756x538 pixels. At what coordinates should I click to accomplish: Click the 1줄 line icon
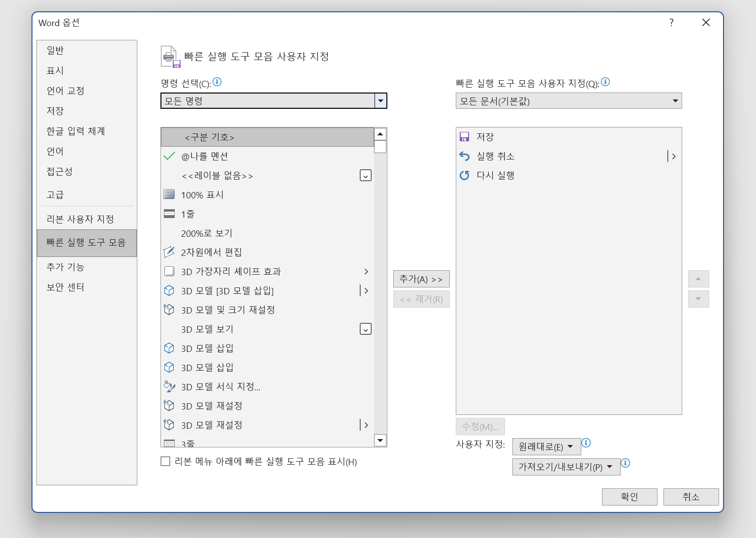click(x=169, y=214)
